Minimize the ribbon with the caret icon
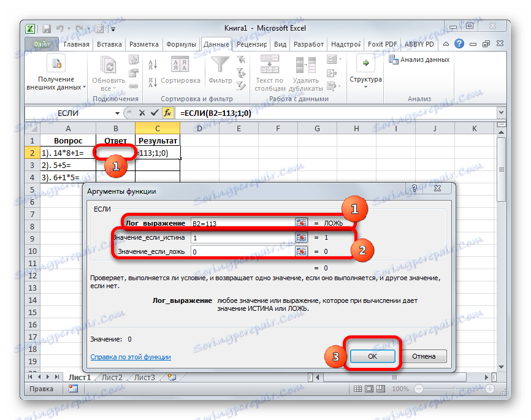The width and height of the screenshot is (531, 420). pos(446,44)
